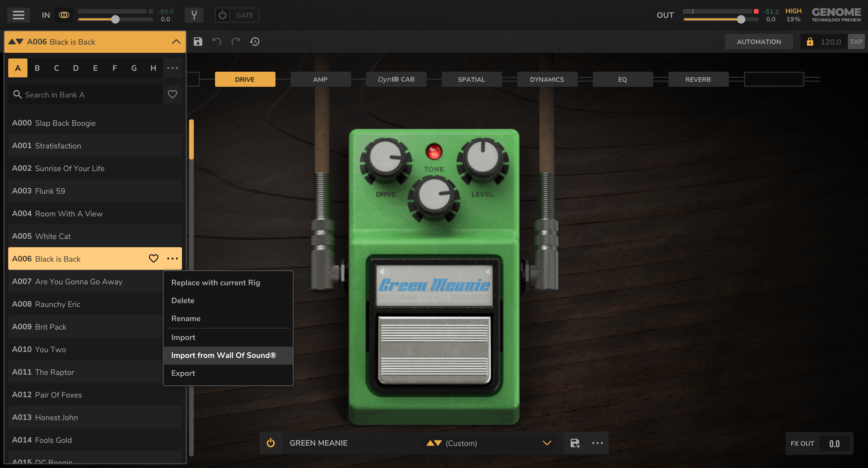Focus the Search in Bank A field

click(86, 95)
